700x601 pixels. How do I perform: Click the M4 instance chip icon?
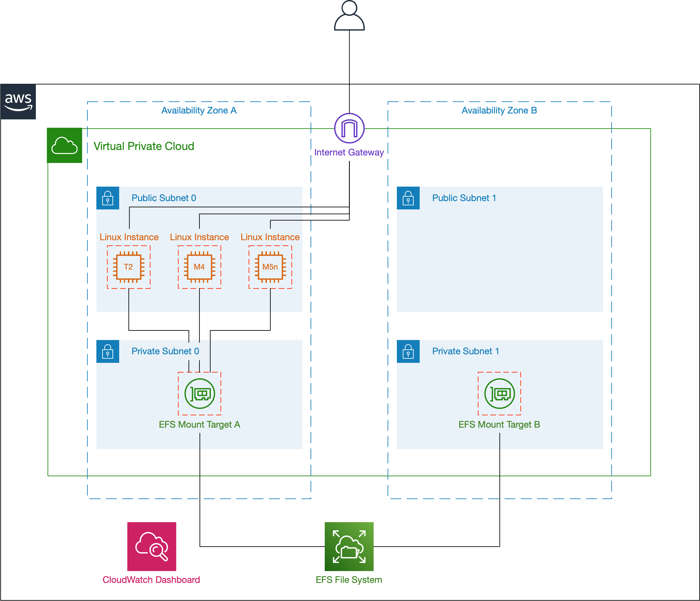point(200,267)
